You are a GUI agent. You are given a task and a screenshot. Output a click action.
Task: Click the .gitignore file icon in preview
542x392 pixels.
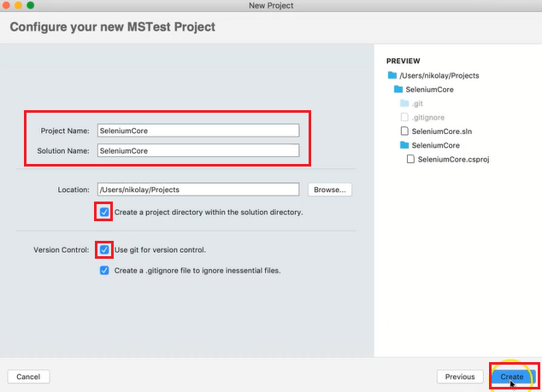[404, 117]
